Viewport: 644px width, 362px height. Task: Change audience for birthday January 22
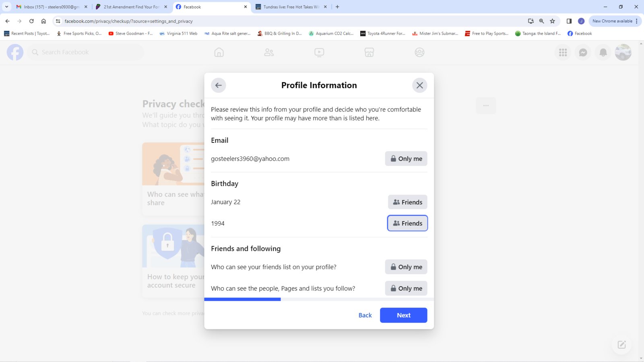[x=407, y=202]
